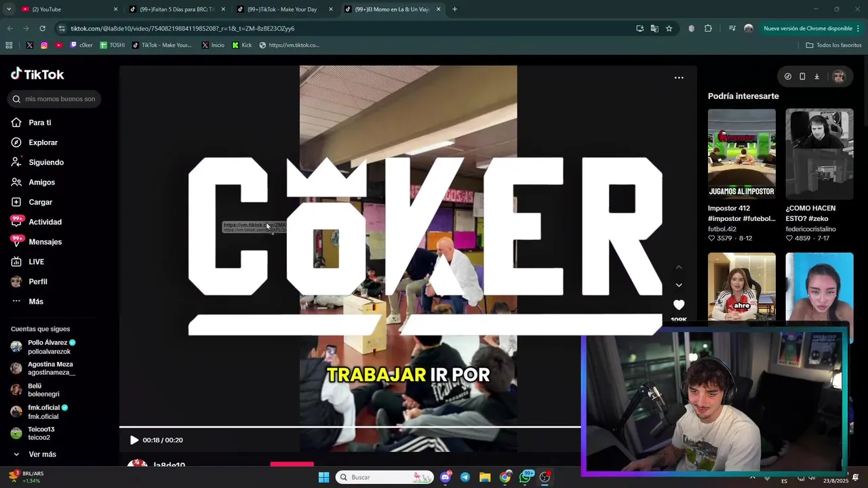
Task: Click the download app icon
Action: tap(816, 77)
